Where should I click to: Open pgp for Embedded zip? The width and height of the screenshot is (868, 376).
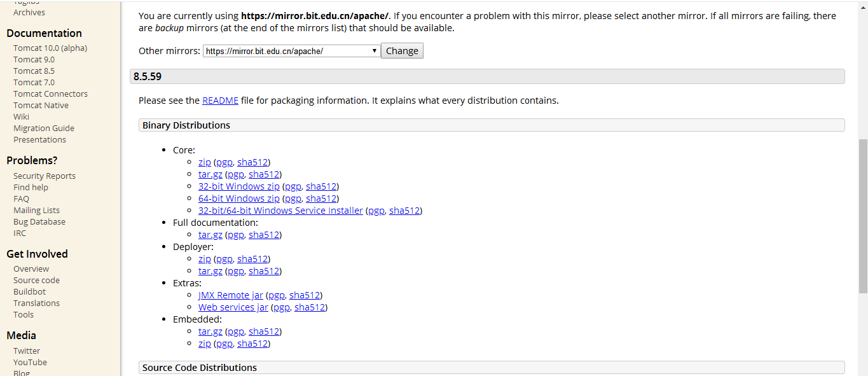(x=224, y=344)
